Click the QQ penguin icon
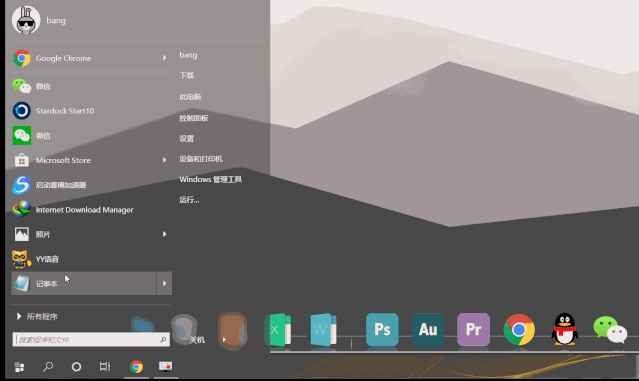Image resolution: width=639 pixels, height=381 pixels. click(564, 329)
